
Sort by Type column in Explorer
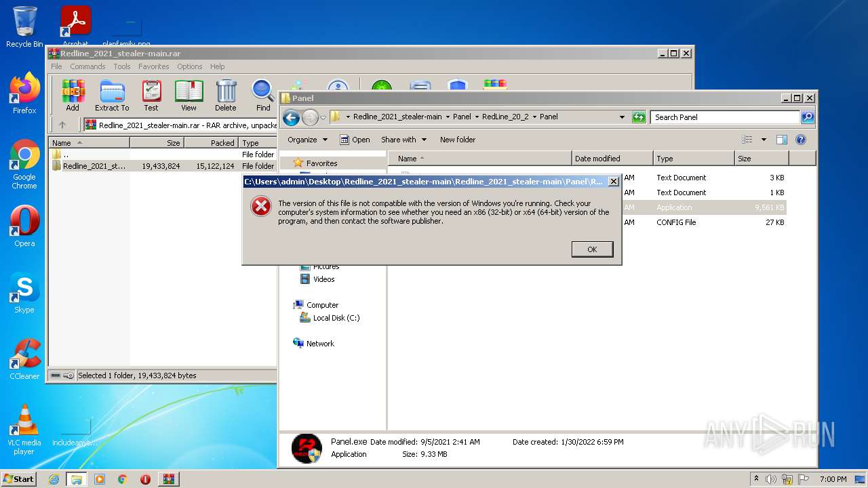(x=694, y=159)
